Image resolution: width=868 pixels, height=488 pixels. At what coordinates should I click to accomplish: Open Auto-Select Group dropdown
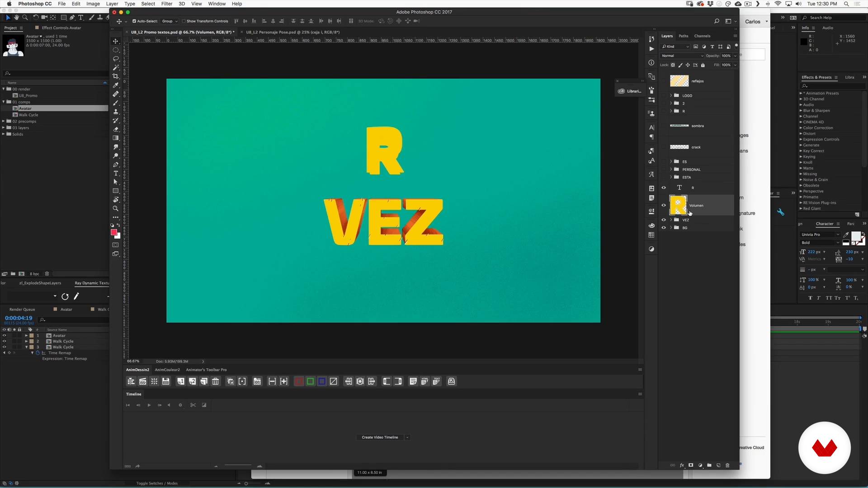(170, 21)
